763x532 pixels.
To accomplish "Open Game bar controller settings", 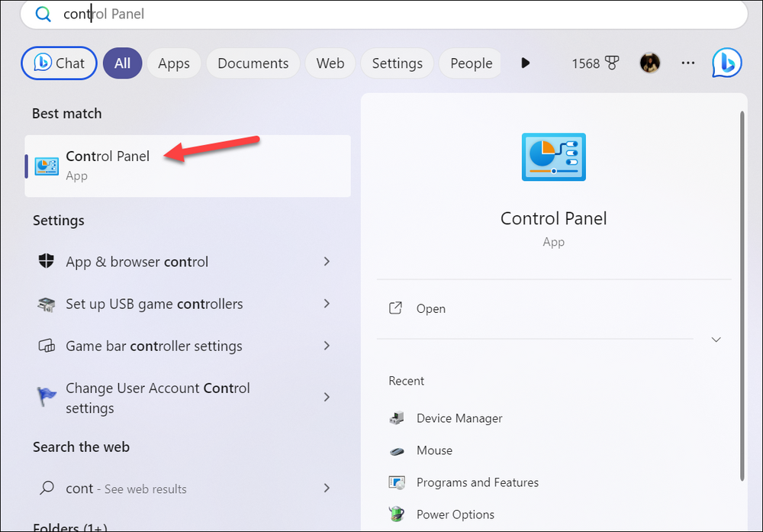I will pos(188,346).
